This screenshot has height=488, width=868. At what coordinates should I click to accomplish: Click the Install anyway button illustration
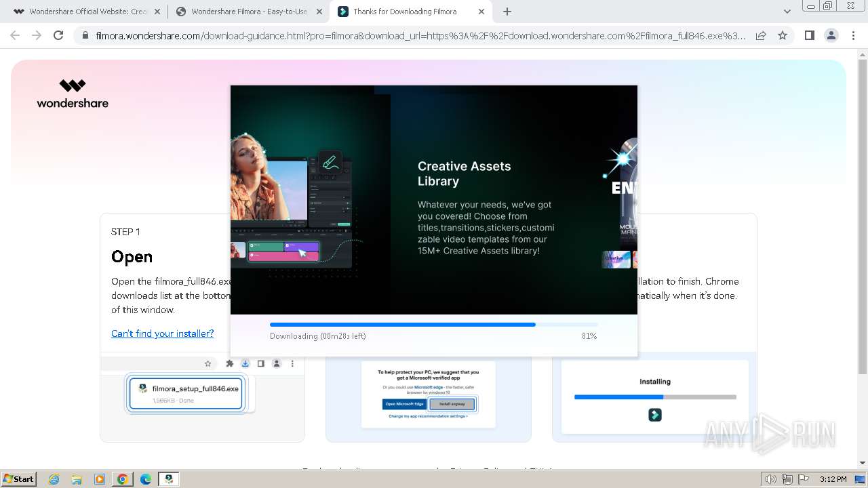tap(452, 404)
